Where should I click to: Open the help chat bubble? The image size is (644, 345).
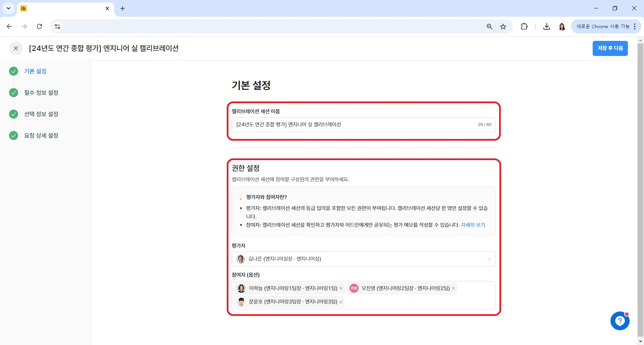click(x=620, y=321)
